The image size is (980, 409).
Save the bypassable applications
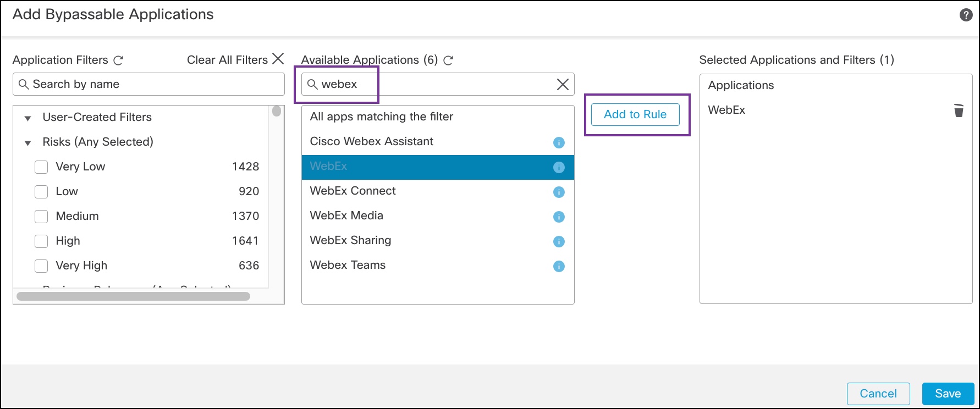pos(948,394)
